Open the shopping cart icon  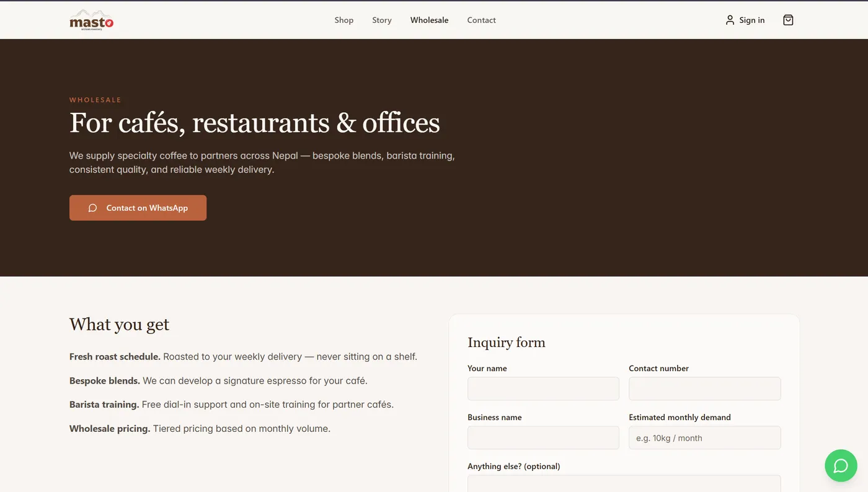click(788, 20)
